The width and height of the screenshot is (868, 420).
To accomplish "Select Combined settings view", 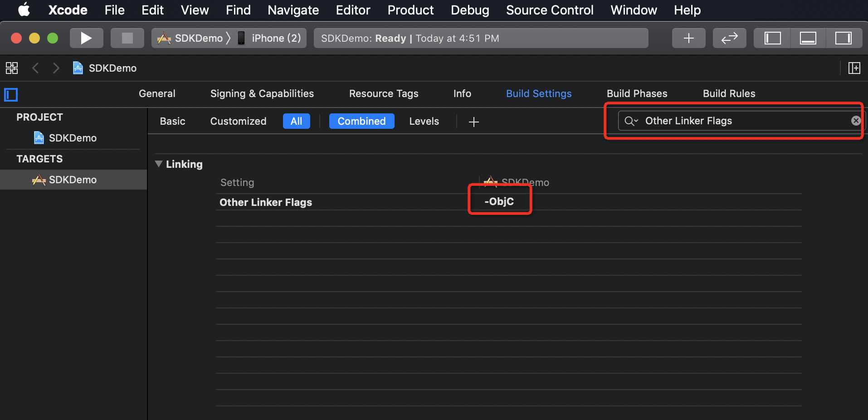I will coord(361,121).
